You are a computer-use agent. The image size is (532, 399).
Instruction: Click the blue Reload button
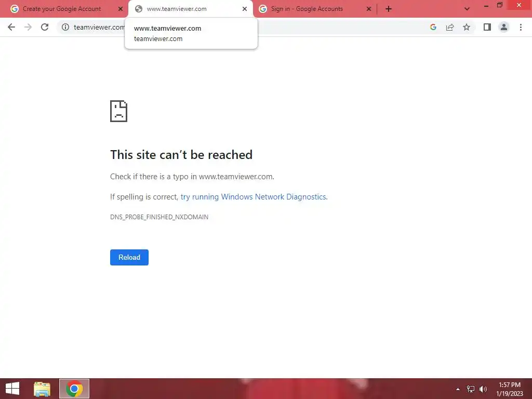(x=129, y=258)
